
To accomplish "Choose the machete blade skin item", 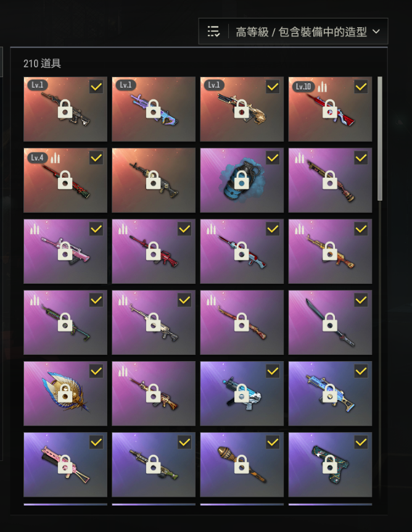I will pos(330,322).
